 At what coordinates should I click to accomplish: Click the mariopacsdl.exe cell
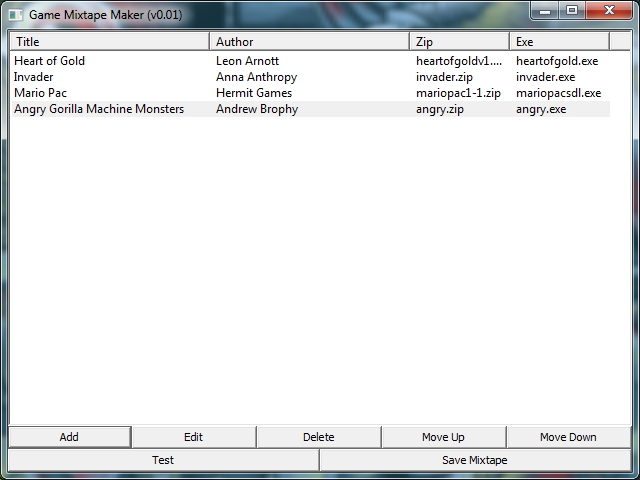558,93
